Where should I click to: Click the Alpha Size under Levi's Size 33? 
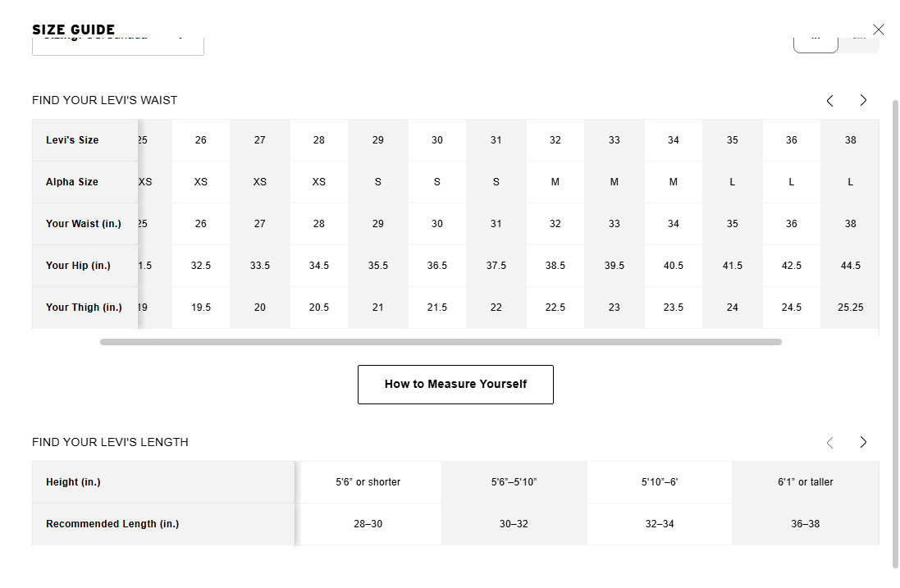point(614,182)
